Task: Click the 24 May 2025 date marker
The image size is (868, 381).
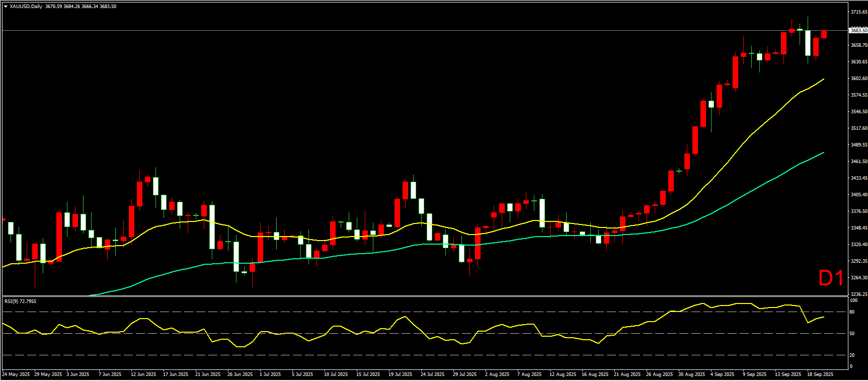Action: [16, 374]
